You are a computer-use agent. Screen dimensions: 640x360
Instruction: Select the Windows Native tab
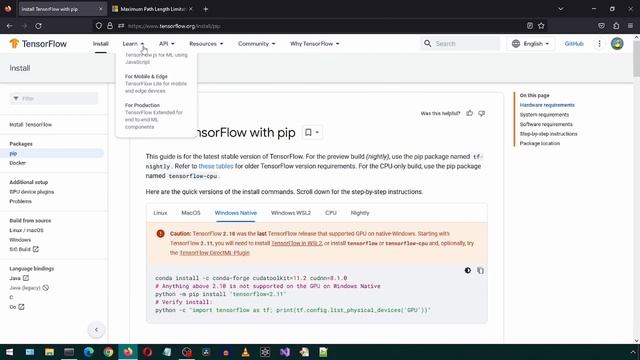(x=236, y=213)
